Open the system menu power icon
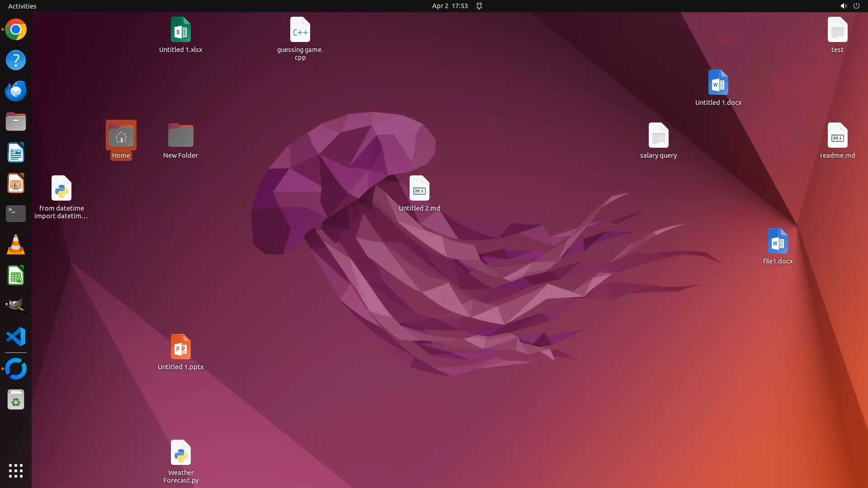The width and height of the screenshot is (868, 488). (x=856, y=6)
